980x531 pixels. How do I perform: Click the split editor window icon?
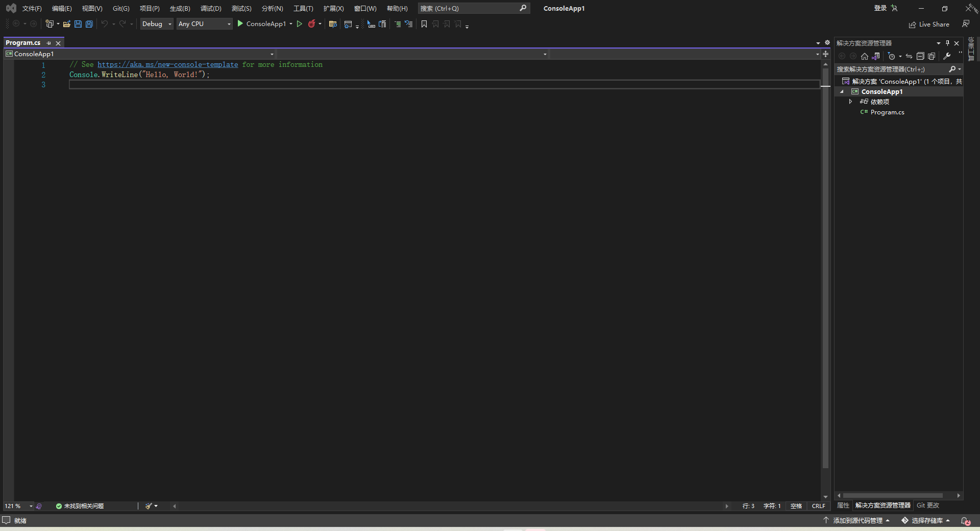[x=825, y=54]
